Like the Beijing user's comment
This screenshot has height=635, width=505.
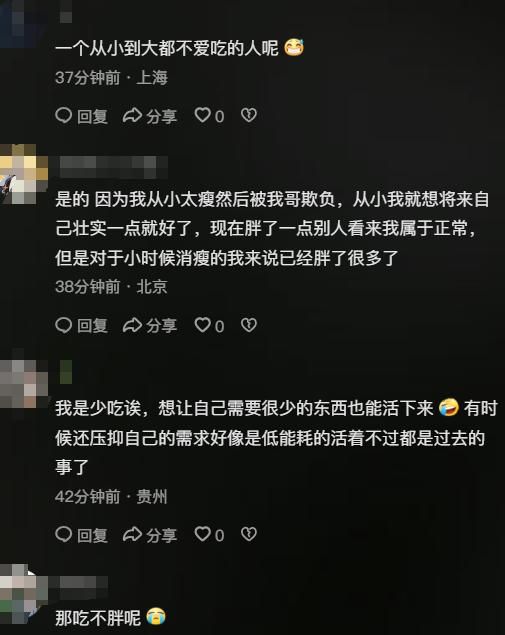[209, 325]
